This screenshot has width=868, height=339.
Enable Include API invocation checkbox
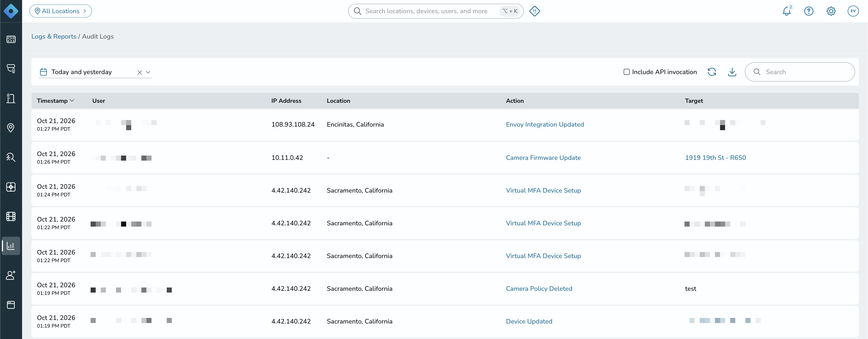[626, 72]
